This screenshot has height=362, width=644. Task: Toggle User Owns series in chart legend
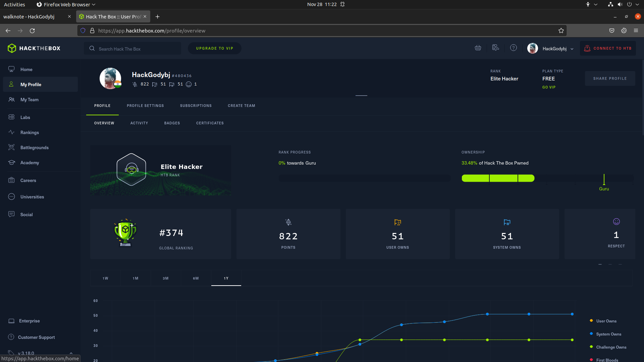(606, 321)
